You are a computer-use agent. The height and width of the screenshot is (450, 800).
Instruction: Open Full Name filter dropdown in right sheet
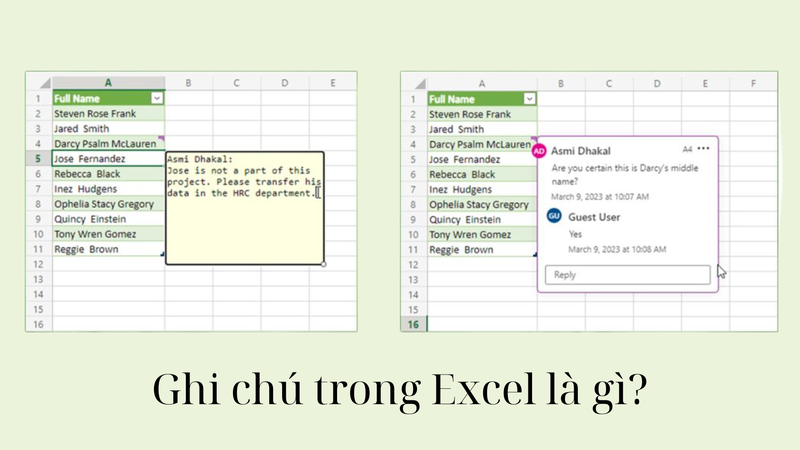click(530, 98)
